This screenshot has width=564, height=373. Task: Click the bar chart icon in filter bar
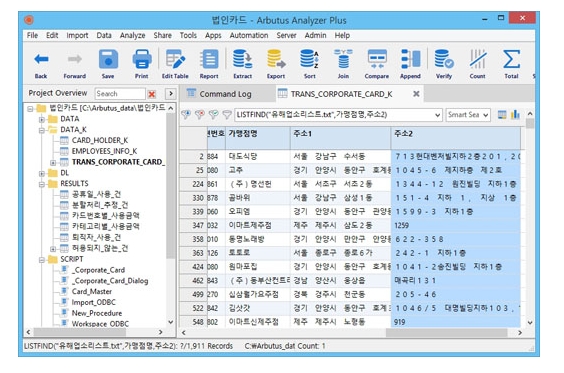515,114
